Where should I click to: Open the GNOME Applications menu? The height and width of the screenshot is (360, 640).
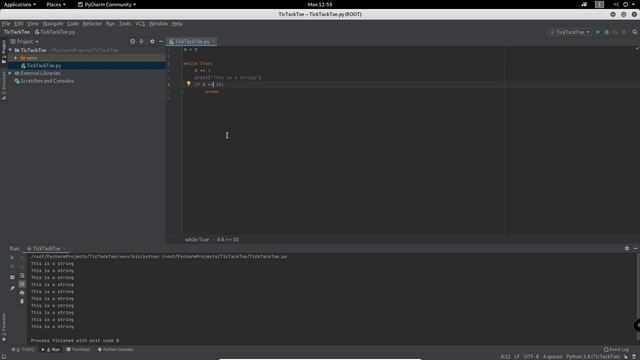click(x=20, y=4)
